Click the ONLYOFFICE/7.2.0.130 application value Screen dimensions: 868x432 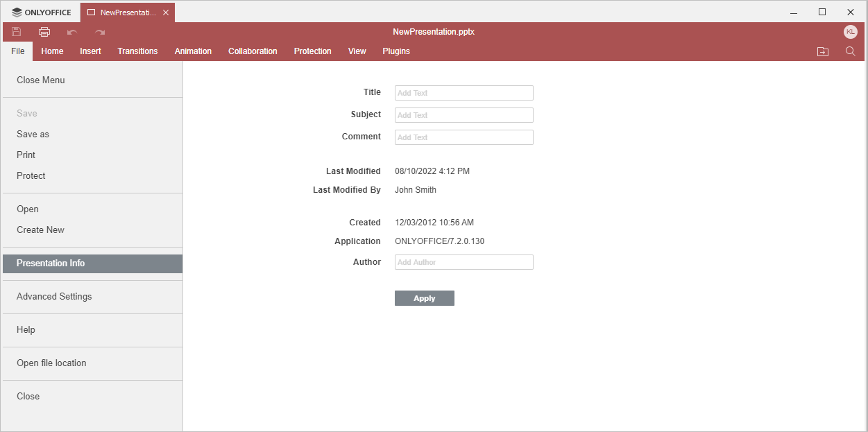pyautogui.click(x=440, y=241)
